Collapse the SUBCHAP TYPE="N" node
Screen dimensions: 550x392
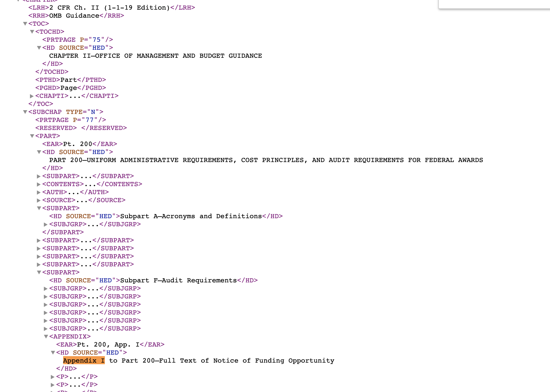pos(25,112)
